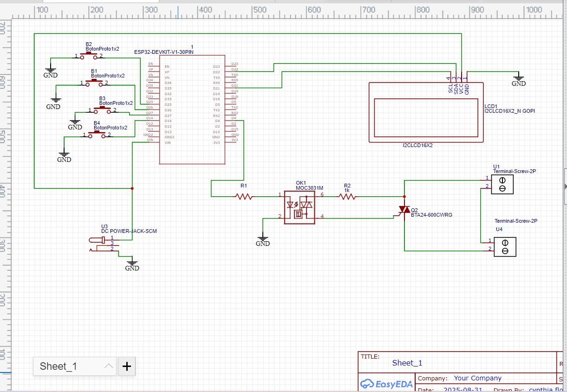
Task: Select the B2 push button symbol
Action: point(88,56)
